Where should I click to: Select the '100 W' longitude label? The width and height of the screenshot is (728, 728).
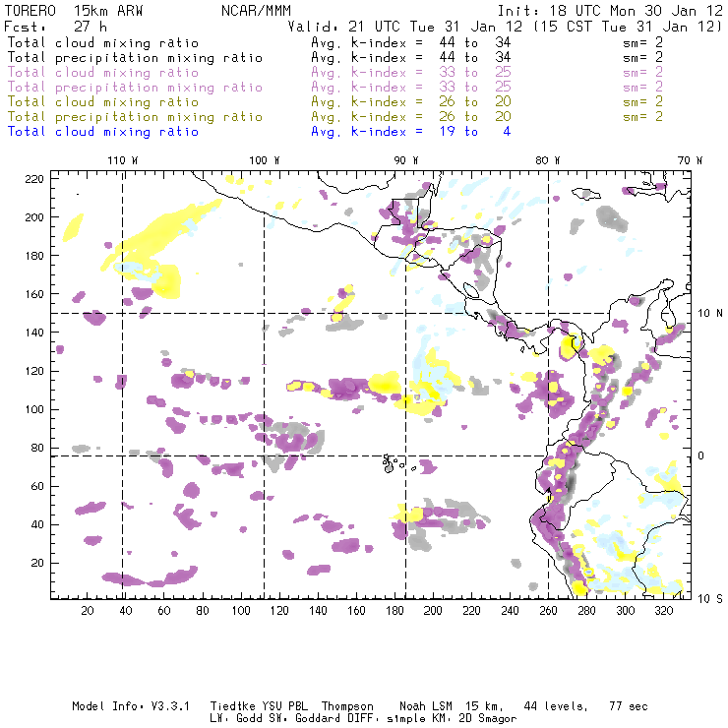click(x=265, y=160)
